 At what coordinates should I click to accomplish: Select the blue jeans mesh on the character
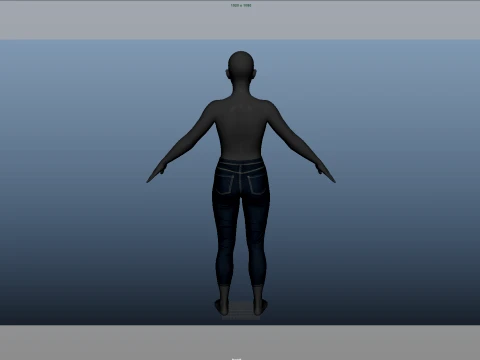tap(241, 222)
